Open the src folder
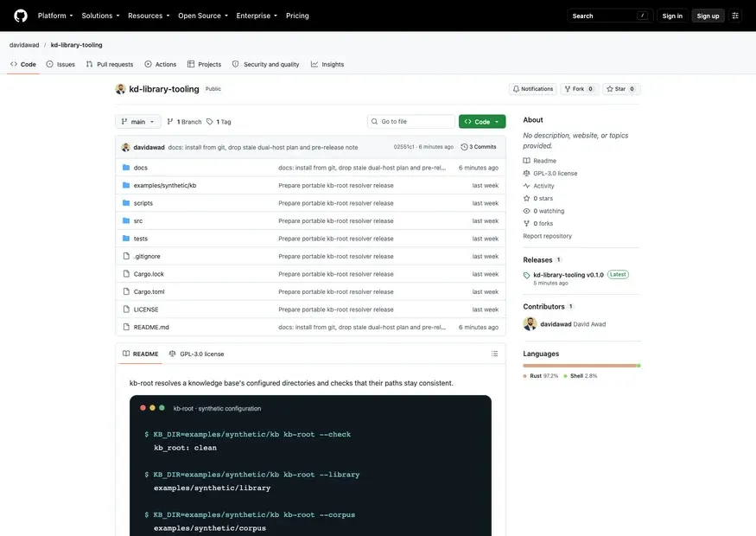The image size is (756, 536). 138,221
